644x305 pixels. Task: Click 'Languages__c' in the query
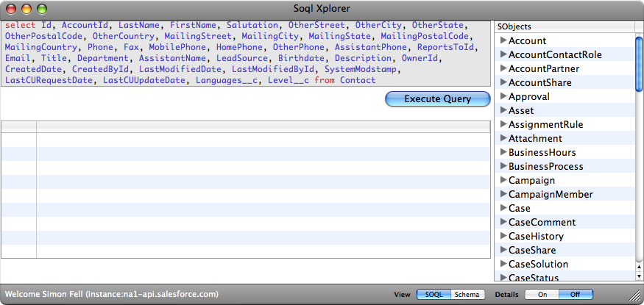point(226,80)
